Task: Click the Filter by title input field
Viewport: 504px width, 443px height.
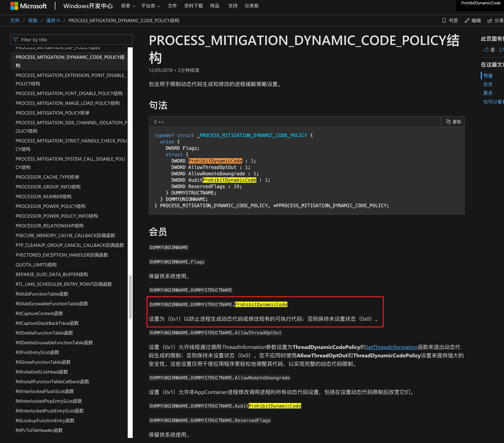Action: coord(72,39)
